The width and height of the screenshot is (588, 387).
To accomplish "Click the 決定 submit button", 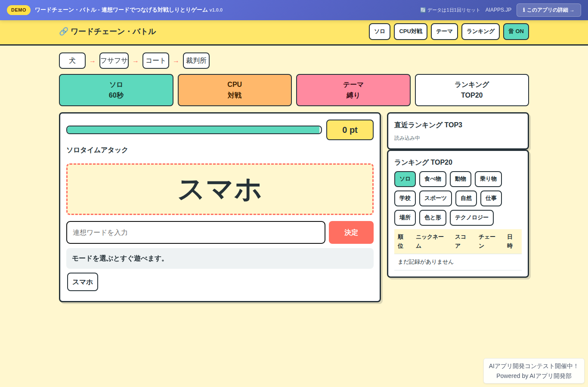I will point(351,232).
